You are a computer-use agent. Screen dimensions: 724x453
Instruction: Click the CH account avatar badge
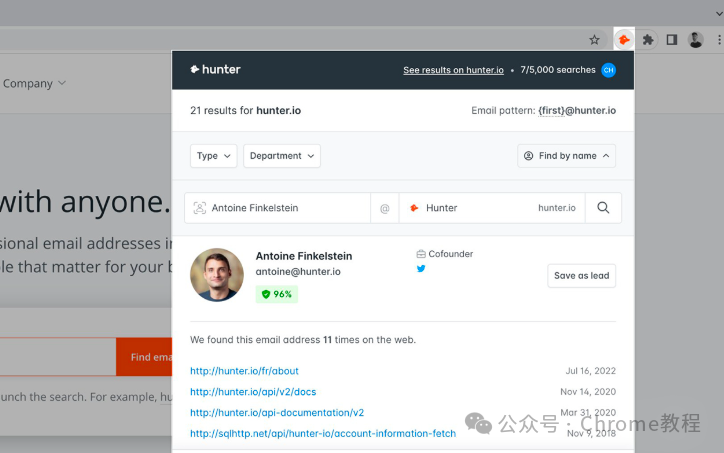coord(609,70)
